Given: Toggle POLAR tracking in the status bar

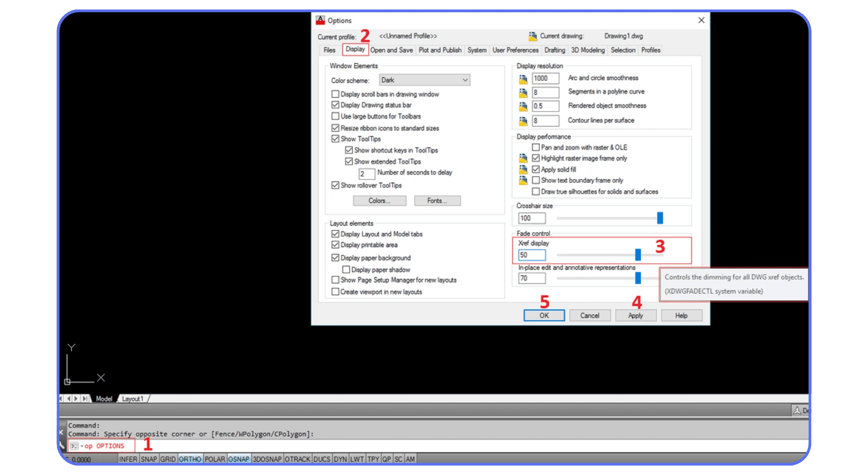Looking at the screenshot, I should click(x=215, y=459).
